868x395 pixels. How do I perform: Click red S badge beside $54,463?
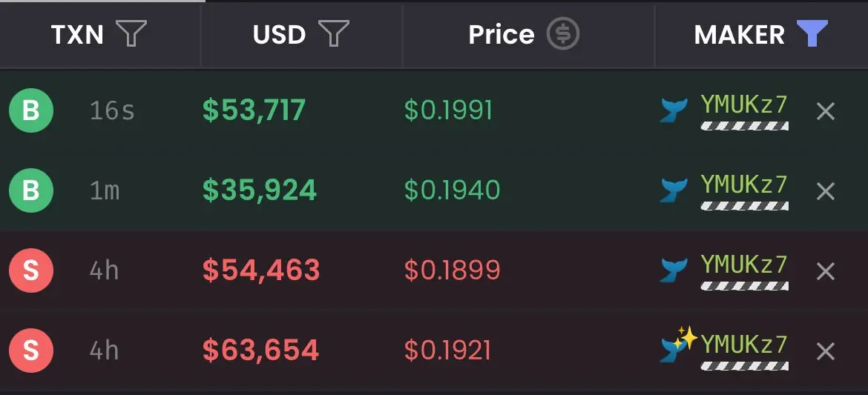[x=31, y=270]
